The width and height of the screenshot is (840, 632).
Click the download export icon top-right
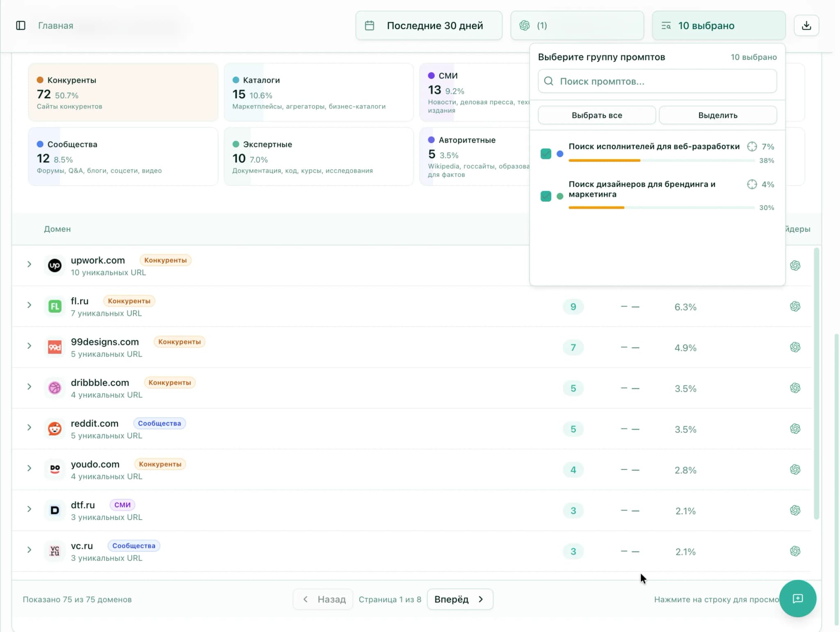pyautogui.click(x=806, y=25)
